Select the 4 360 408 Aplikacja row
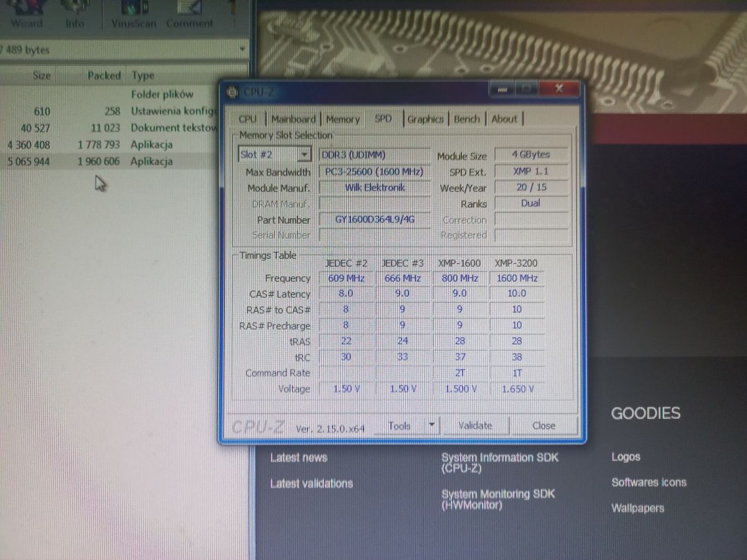This screenshot has height=560, width=747. point(109,144)
